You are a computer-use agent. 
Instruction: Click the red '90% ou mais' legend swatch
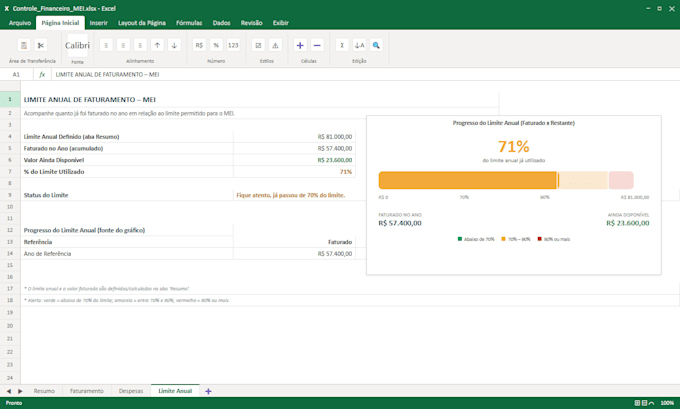pos(539,239)
